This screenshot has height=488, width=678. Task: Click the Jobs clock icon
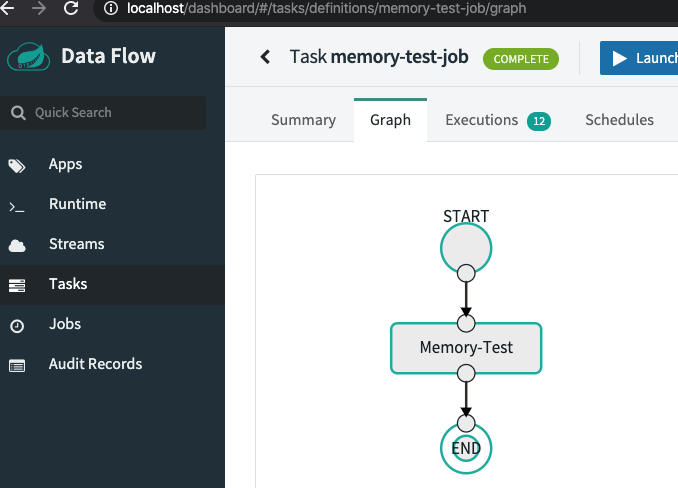tap(17, 325)
